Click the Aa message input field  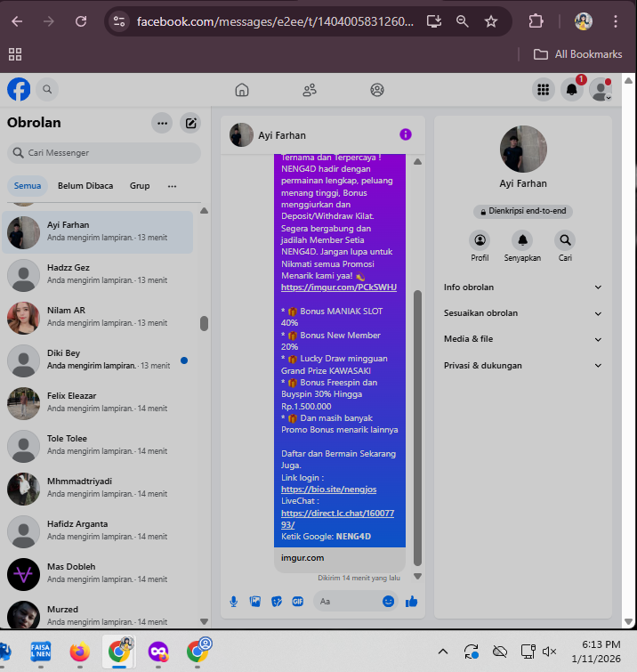pyautogui.click(x=347, y=602)
